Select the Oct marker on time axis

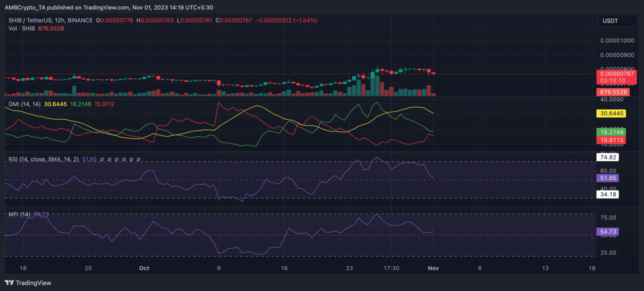tap(144, 268)
